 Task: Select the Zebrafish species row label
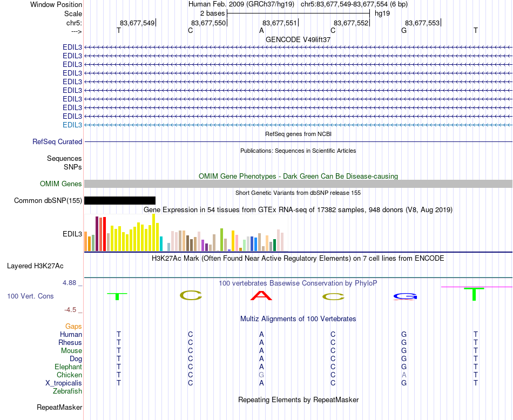67,391
